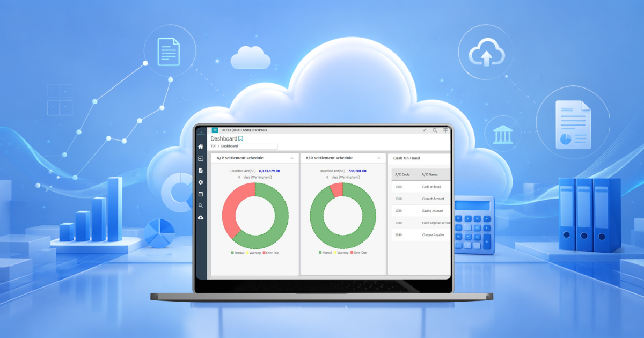Click the A/R Over Due legend swatch
Viewport: 644px width, 338px height.
[x=352, y=253]
